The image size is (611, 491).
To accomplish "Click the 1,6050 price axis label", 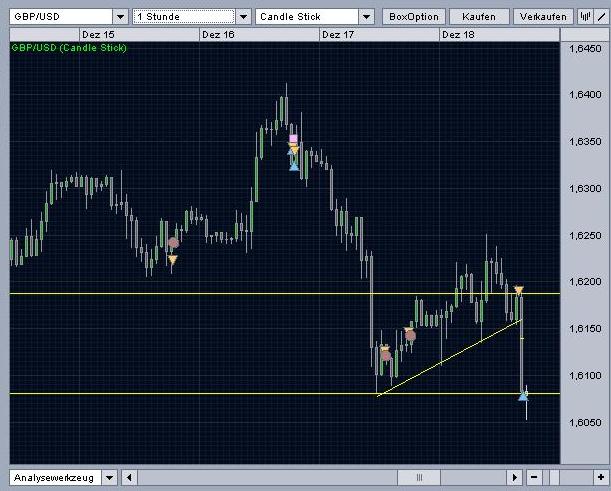I will point(585,422).
